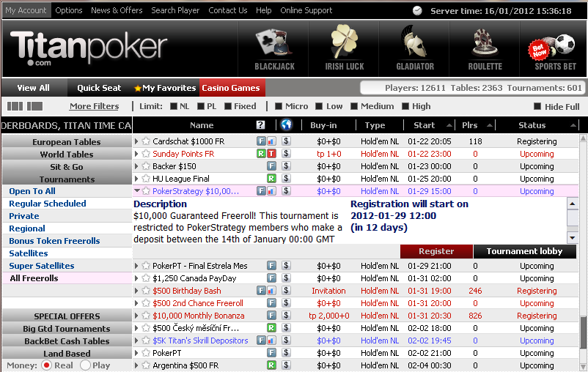Viewport: 588px width, 372px height.
Task: Expand the Cardschat $1000 FR row
Action: click(x=136, y=141)
